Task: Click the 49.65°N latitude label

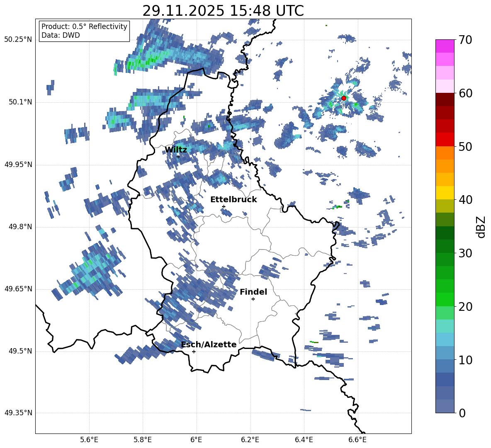Action: coord(18,289)
